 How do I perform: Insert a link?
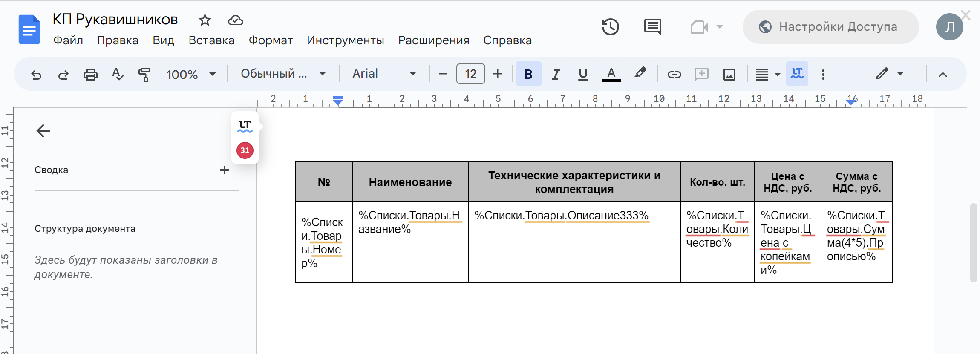[674, 75]
